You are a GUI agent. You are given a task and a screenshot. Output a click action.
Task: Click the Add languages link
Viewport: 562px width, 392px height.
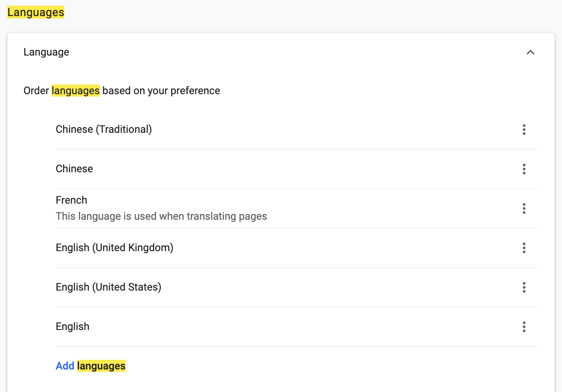(91, 366)
